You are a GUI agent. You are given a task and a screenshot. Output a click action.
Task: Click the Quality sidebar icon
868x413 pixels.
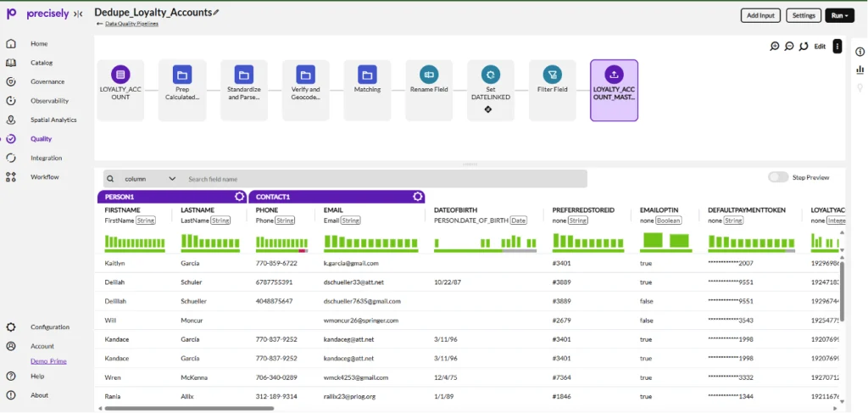[x=11, y=139]
